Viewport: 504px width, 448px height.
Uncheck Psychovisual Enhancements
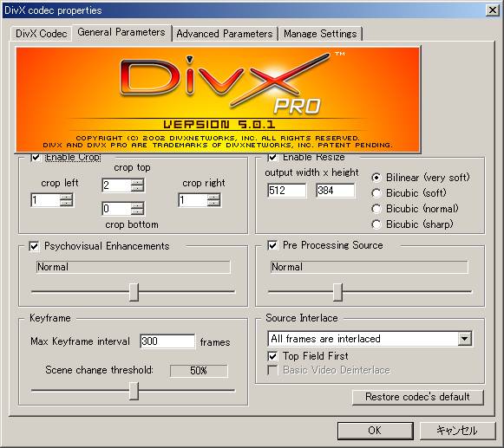point(34,246)
